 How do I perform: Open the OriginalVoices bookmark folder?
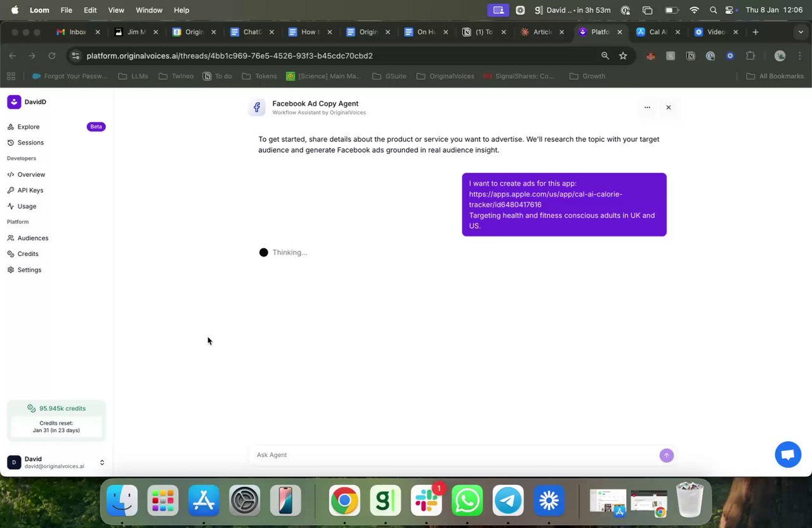tap(445, 76)
